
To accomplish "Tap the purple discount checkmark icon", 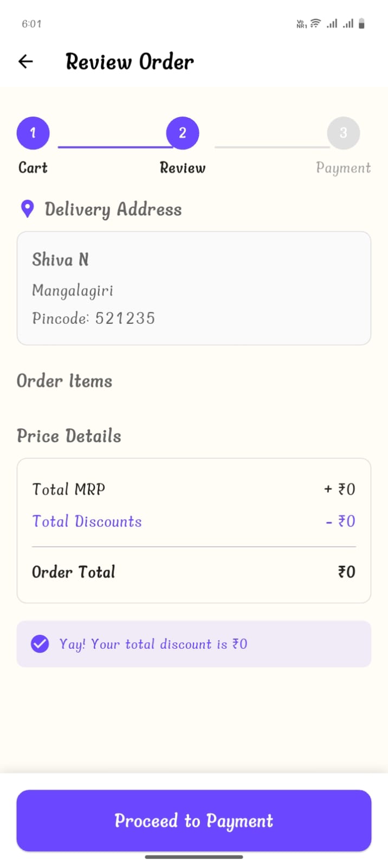I will (40, 644).
